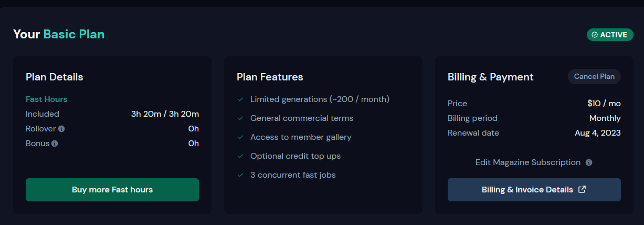Click the checkmark next to Optional credit top ups
The image size is (644, 225).
240,156
